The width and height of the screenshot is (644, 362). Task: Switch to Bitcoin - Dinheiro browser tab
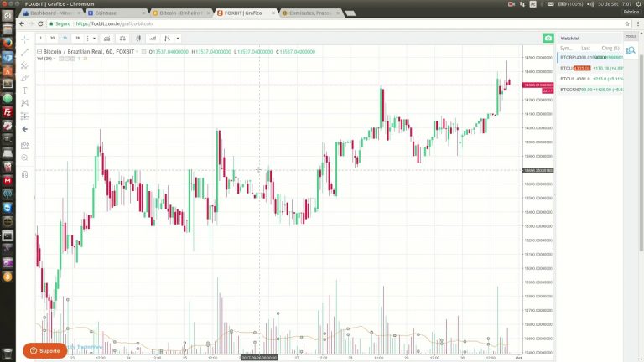point(181,13)
